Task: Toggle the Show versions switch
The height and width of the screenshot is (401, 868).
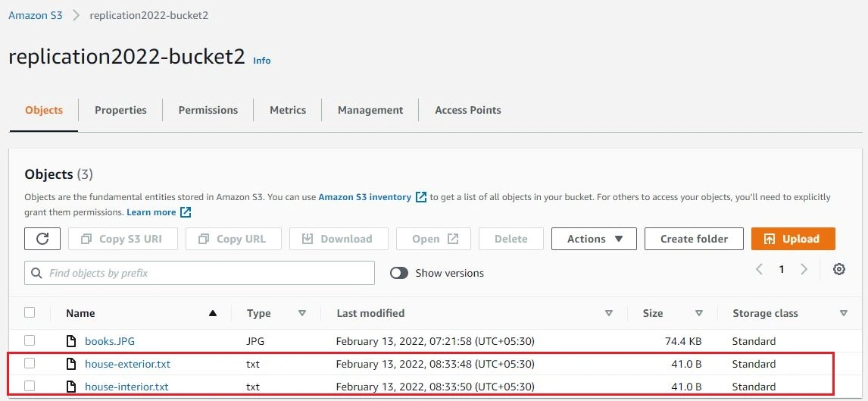Action: (x=399, y=273)
